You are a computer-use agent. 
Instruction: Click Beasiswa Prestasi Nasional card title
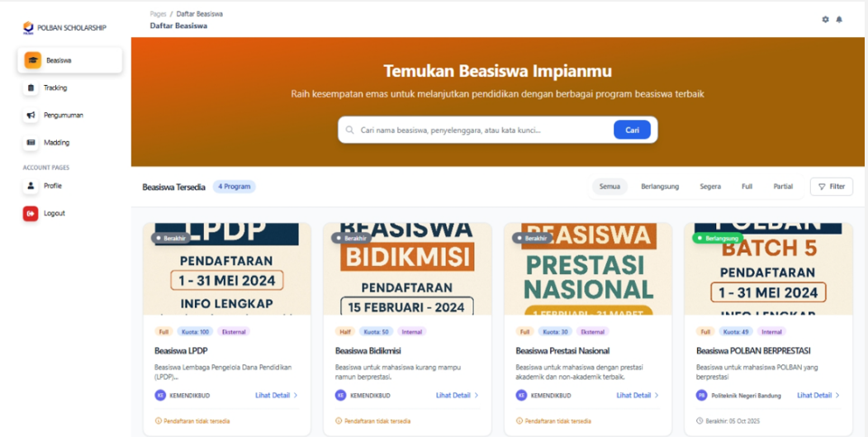coord(562,350)
